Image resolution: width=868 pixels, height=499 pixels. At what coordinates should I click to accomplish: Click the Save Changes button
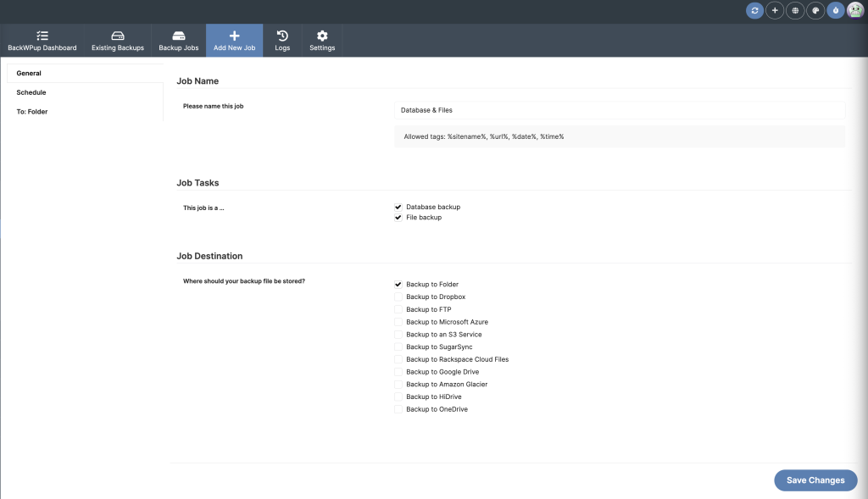tap(815, 480)
